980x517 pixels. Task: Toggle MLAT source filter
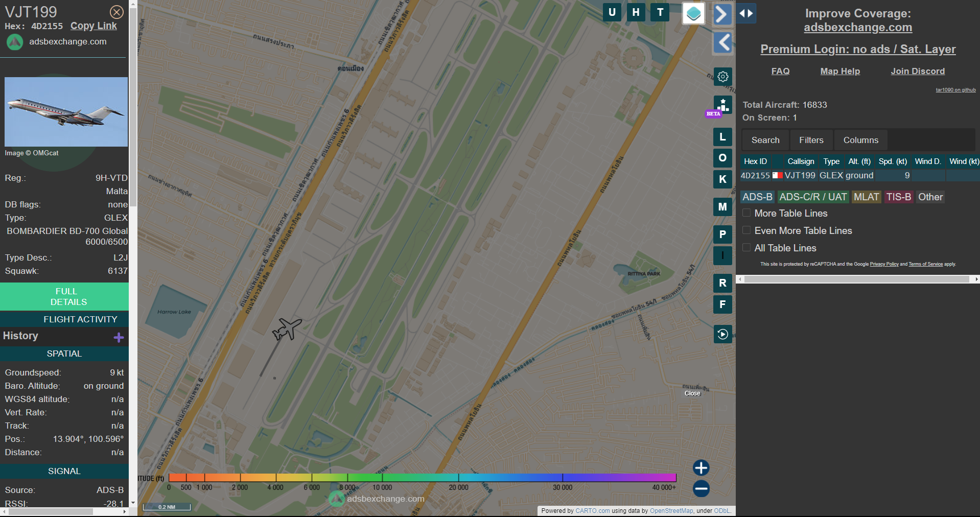(866, 197)
